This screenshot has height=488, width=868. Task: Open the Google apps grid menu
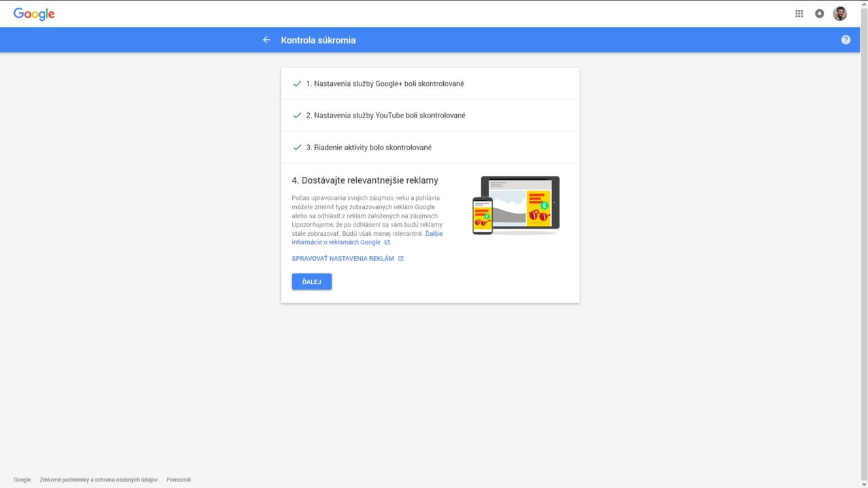point(799,14)
